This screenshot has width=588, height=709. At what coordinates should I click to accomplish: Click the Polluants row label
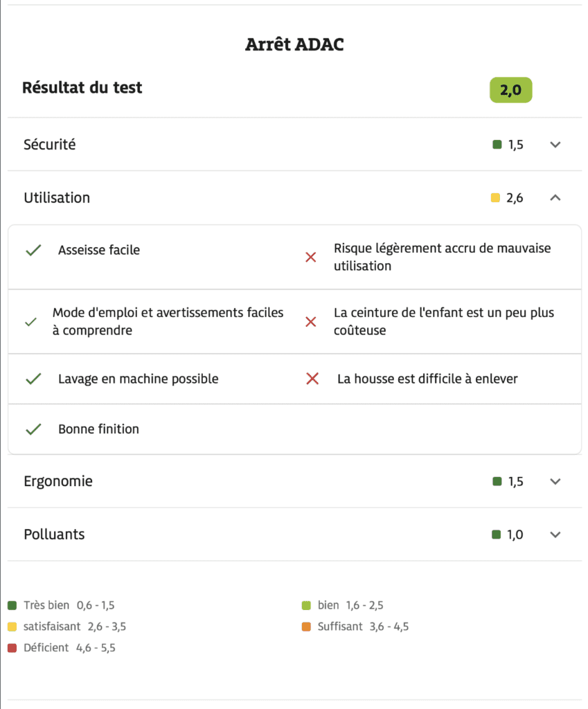[x=54, y=535]
